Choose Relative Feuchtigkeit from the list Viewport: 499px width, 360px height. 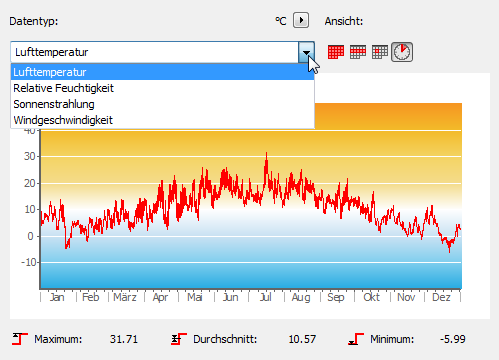click(162, 88)
